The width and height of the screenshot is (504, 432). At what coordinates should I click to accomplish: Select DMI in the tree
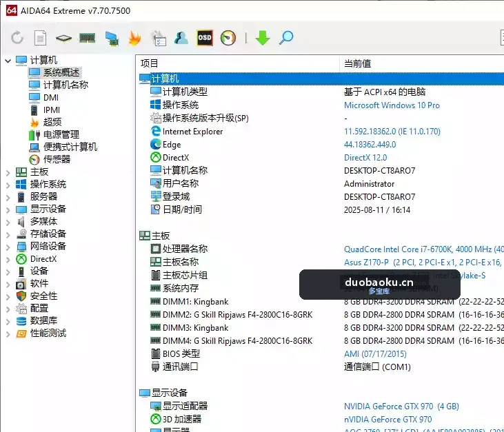point(51,97)
